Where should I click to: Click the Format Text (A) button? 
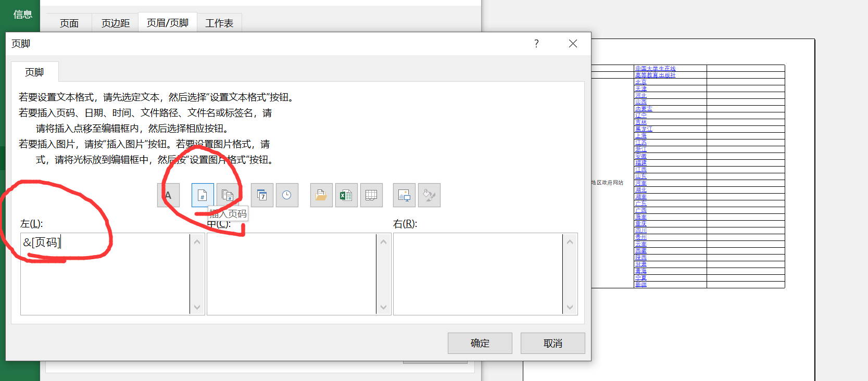168,195
